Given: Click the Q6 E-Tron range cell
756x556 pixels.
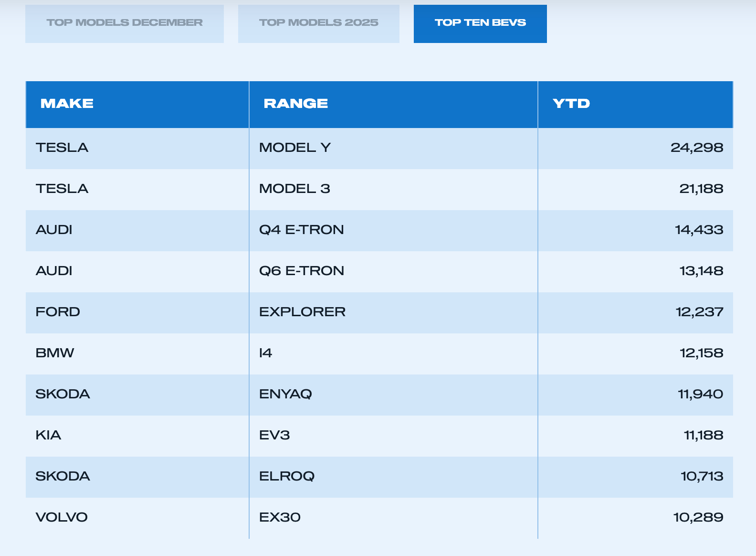Looking at the screenshot, I should 301,271.
